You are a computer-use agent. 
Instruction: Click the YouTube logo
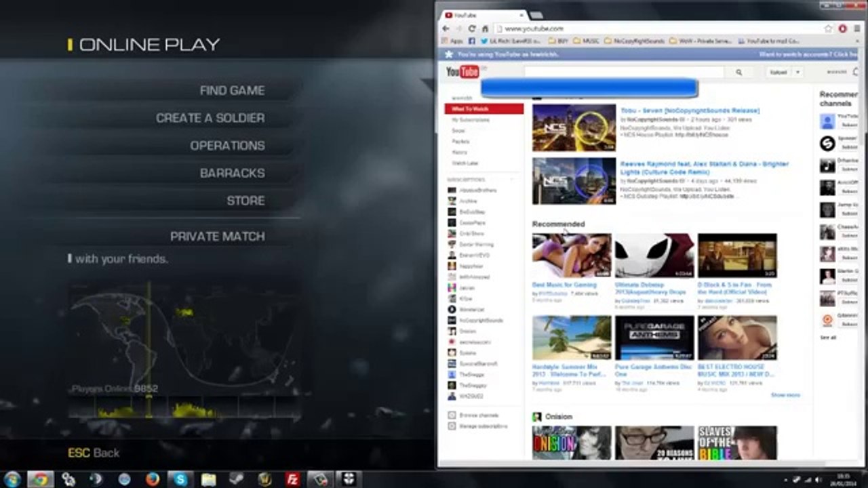462,72
